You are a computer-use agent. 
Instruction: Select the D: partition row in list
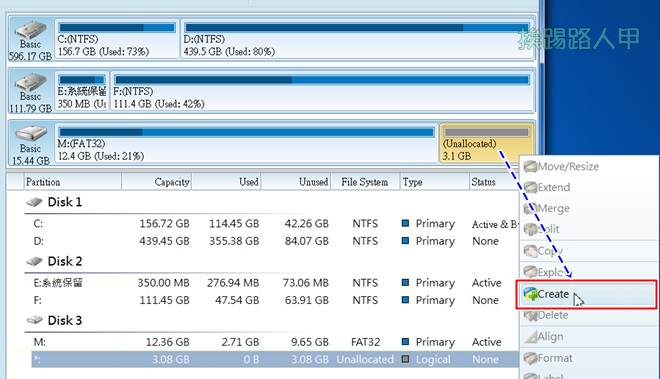tap(275, 241)
